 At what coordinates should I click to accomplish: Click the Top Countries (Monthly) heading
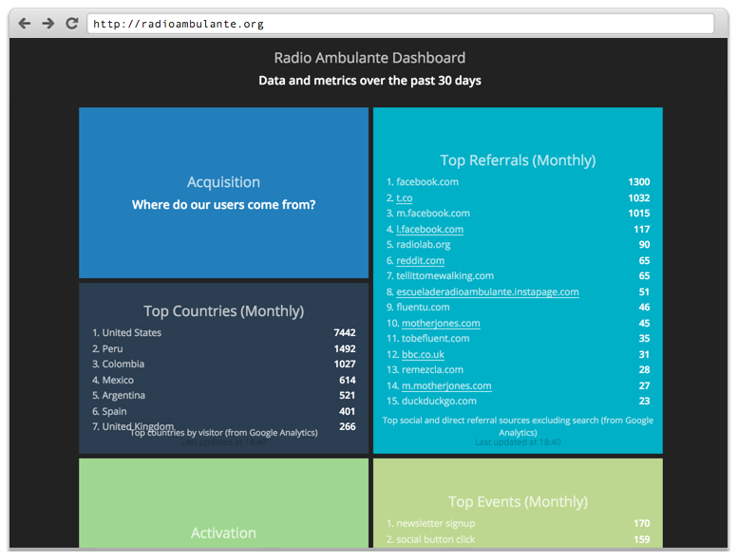tap(223, 311)
